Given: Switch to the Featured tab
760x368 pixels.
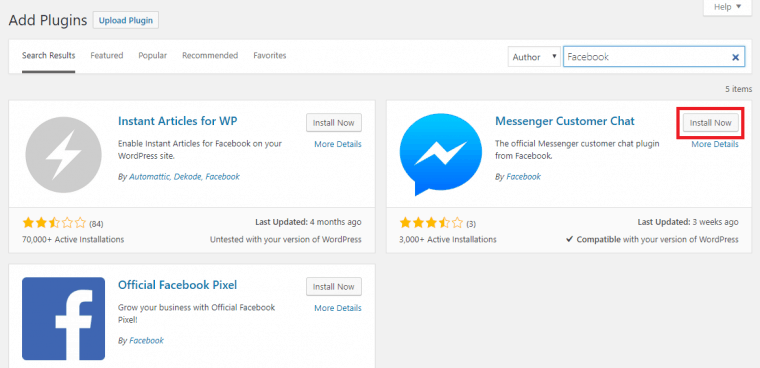Looking at the screenshot, I should (x=107, y=55).
